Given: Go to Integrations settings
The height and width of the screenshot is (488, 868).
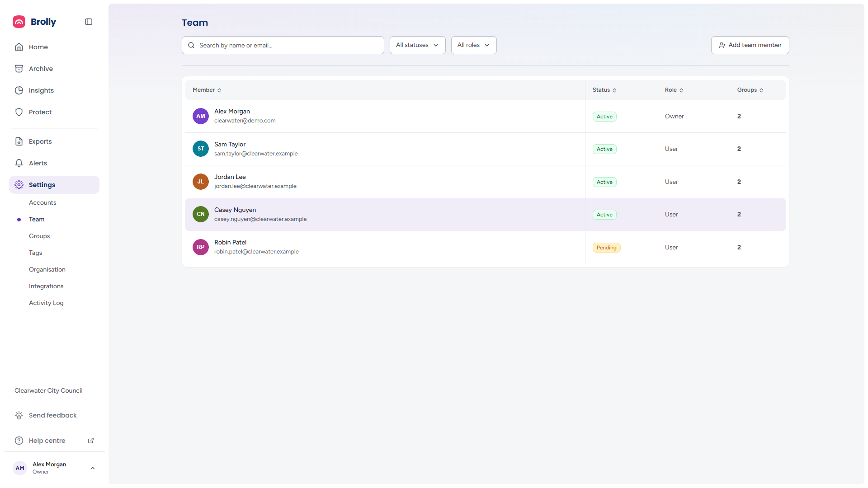Looking at the screenshot, I should pos(46,286).
